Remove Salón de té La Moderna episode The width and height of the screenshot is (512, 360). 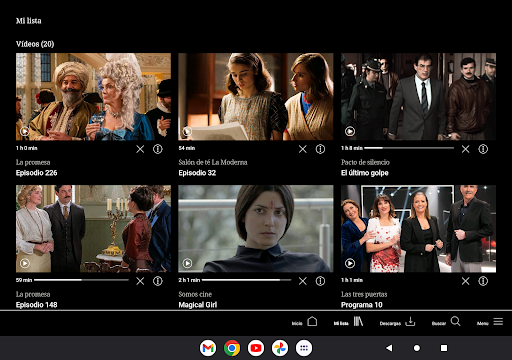[303, 149]
